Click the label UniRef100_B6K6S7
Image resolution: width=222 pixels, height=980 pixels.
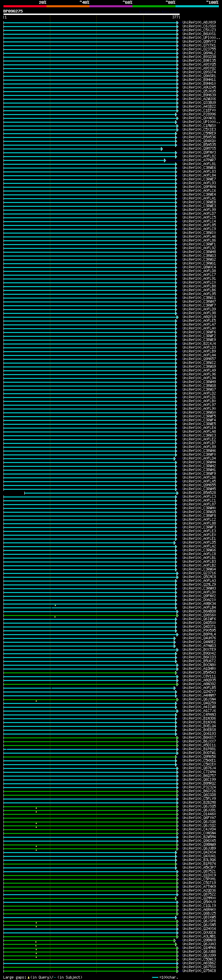pyautogui.click(x=199, y=737)
